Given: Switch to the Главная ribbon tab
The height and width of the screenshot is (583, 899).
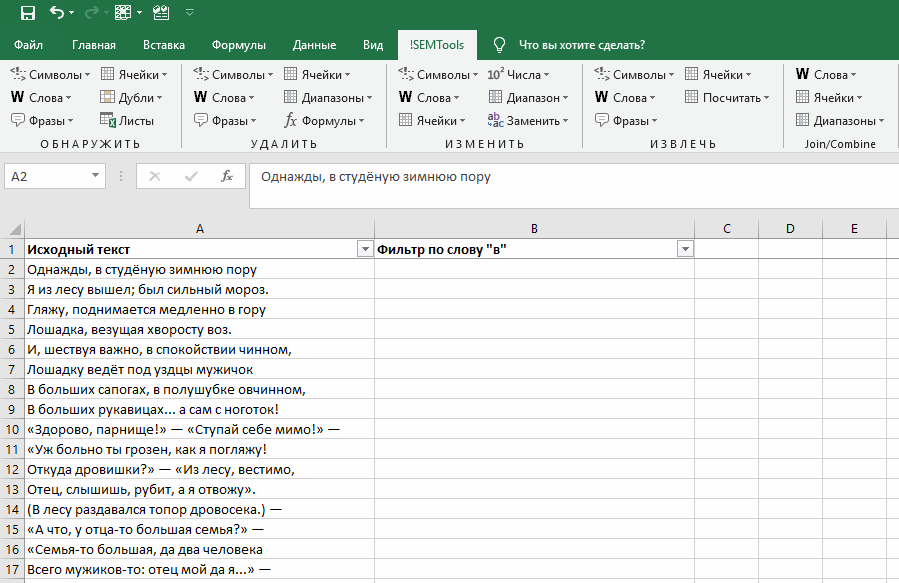Looking at the screenshot, I should click(93, 45).
